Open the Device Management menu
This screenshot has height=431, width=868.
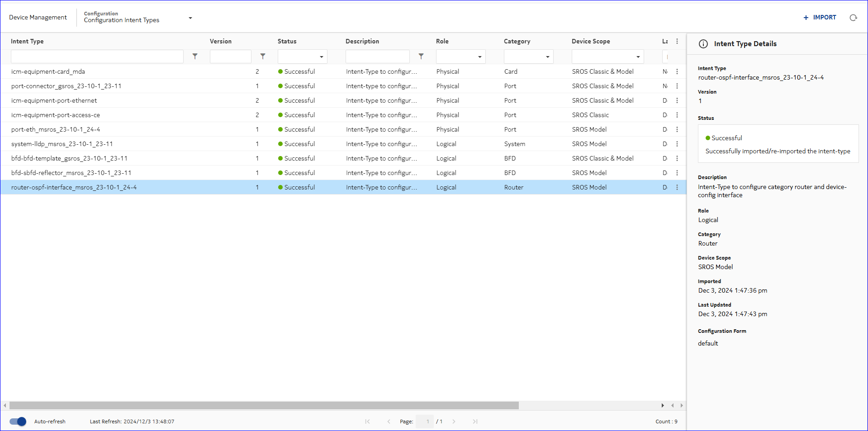(38, 18)
